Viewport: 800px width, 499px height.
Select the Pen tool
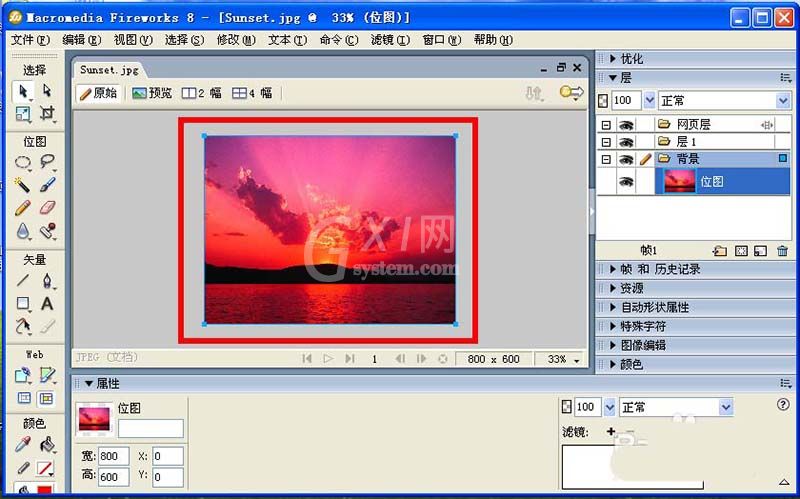coord(47,280)
